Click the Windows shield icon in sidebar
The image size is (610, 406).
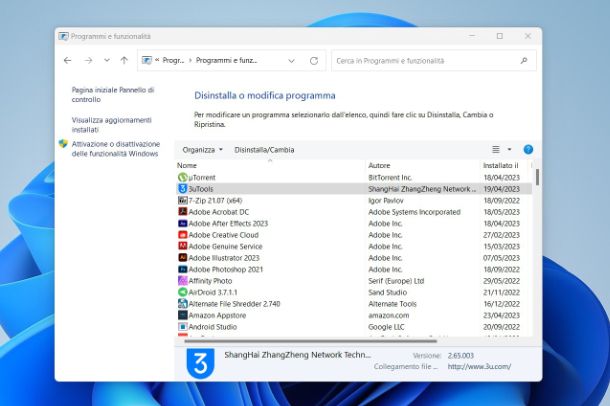pyautogui.click(x=63, y=144)
